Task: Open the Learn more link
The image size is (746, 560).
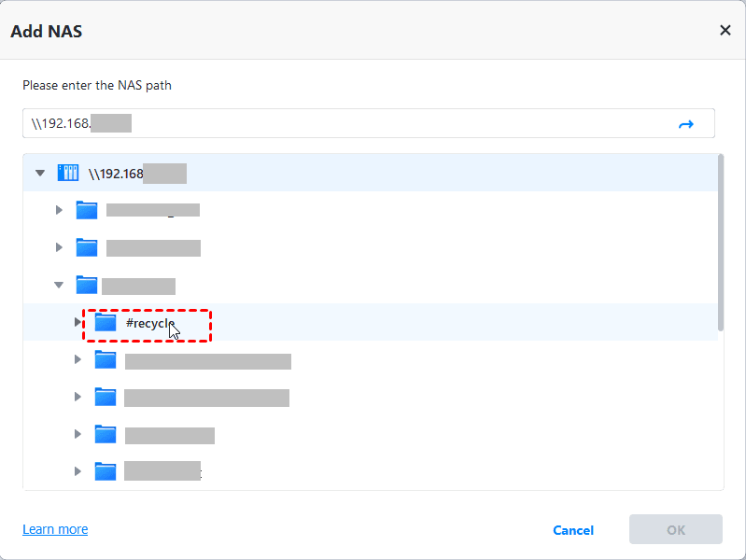Action: pyautogui.click(x=55, y=529)
